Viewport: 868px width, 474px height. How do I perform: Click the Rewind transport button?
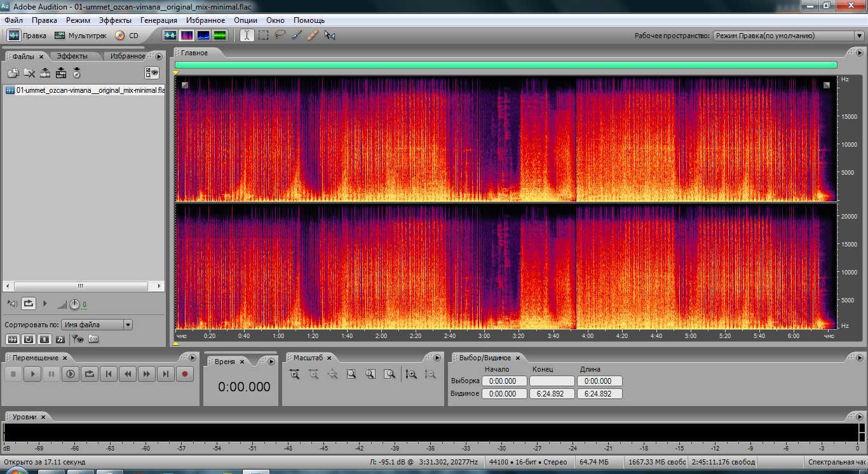[128, 374]
